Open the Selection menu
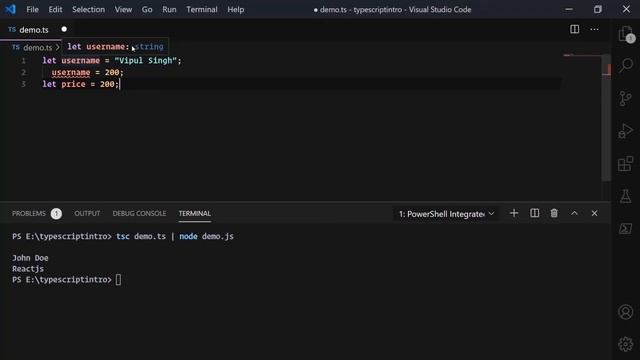 pyautogui.click(x=88, y=9)
